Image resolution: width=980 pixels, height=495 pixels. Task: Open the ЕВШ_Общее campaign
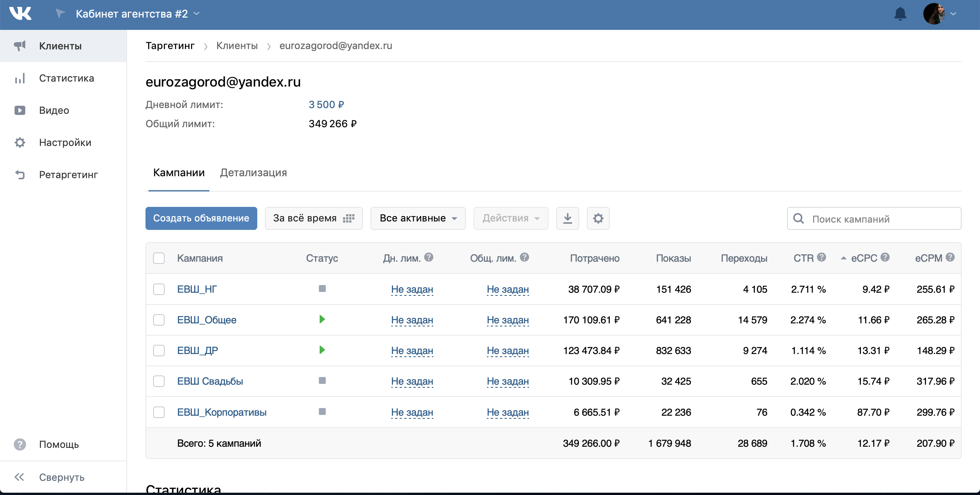point(207,320)
